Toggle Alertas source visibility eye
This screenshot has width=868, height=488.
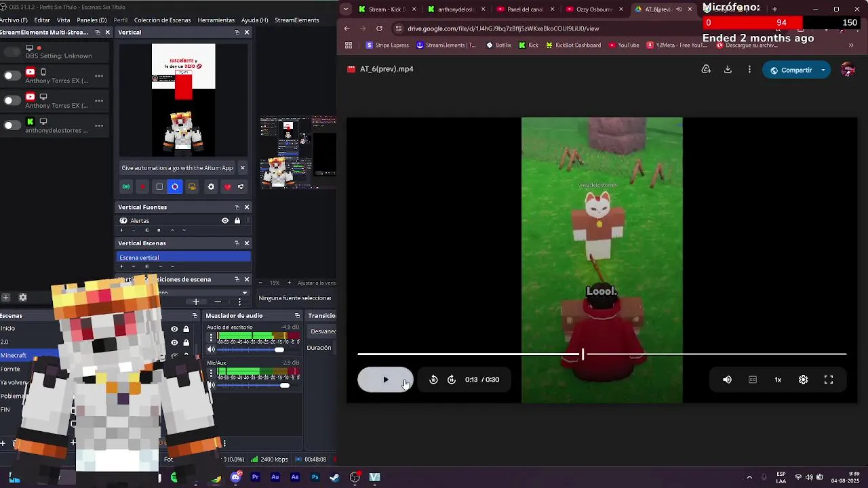tap(225, 220)
